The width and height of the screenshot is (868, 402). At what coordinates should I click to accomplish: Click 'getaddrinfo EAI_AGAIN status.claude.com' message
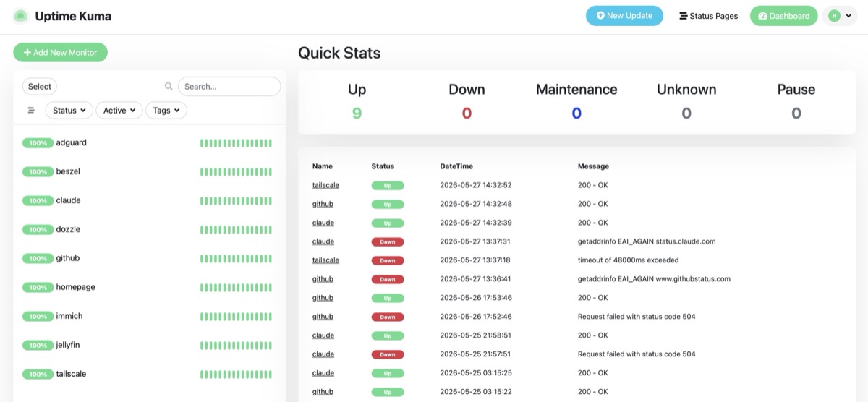[647, 241]
